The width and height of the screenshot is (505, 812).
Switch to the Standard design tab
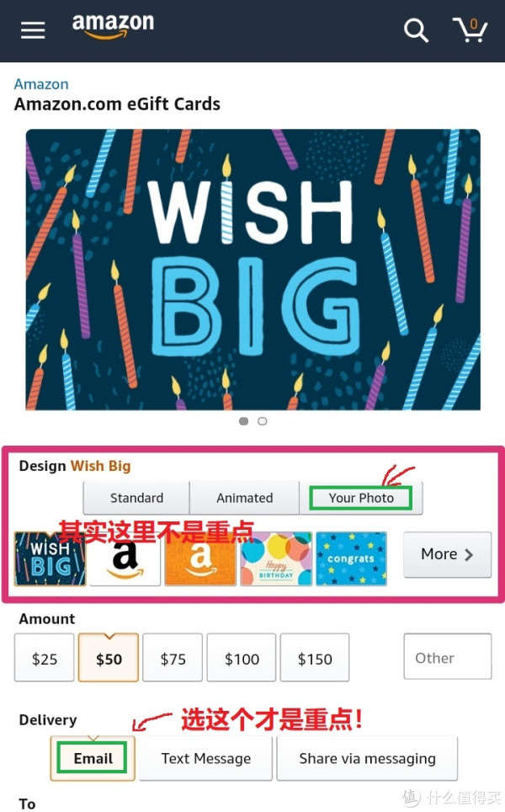[136, 498]
